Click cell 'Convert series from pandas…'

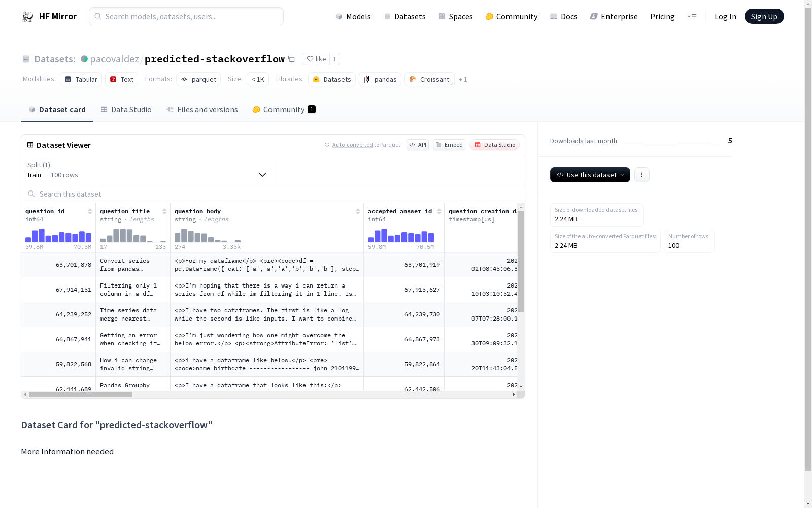(133, 265)
